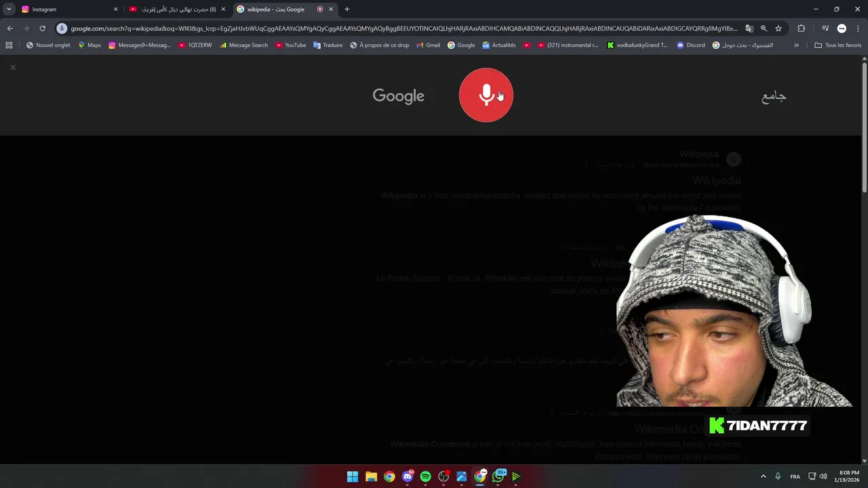Viewport: 868px width, 488px height.
Task: Open the Extensions puzzle icon
Action: pos(801,28)
